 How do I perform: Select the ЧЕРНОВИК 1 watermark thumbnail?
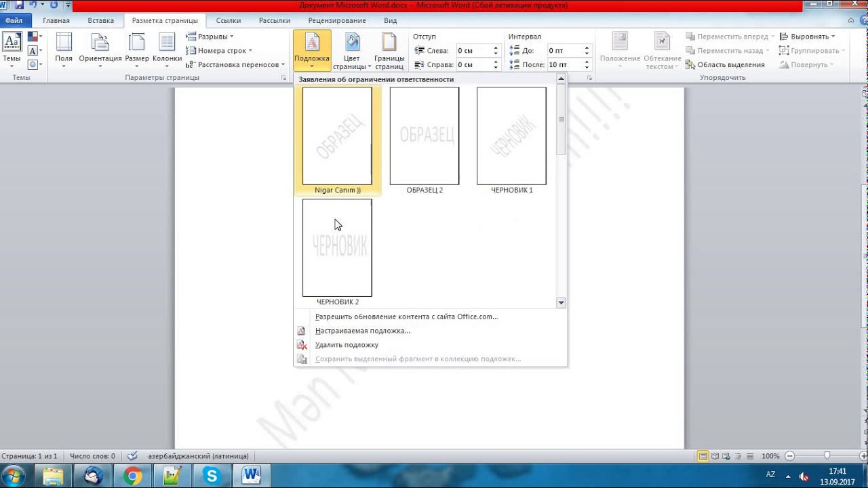pos(511,140)
